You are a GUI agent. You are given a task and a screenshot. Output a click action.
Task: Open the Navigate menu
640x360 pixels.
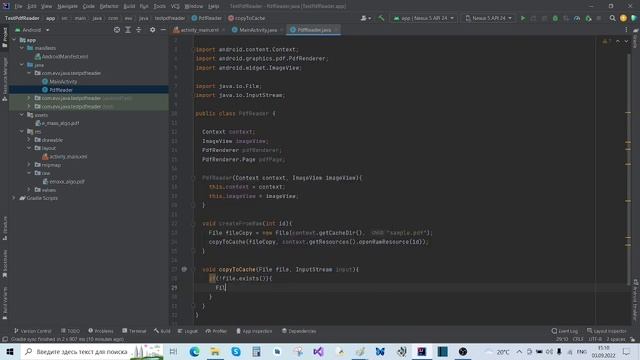[x=67, y=6]
